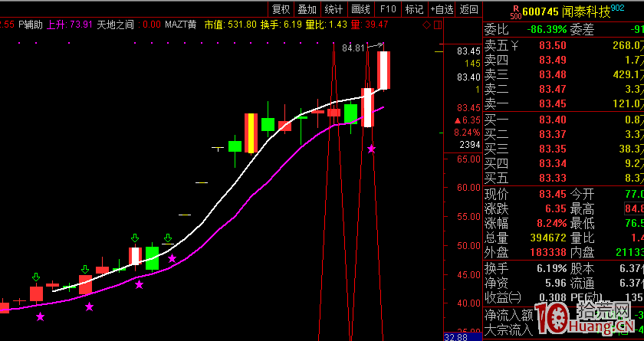Select the 买三 83.35 bid row

coord(564,149)
